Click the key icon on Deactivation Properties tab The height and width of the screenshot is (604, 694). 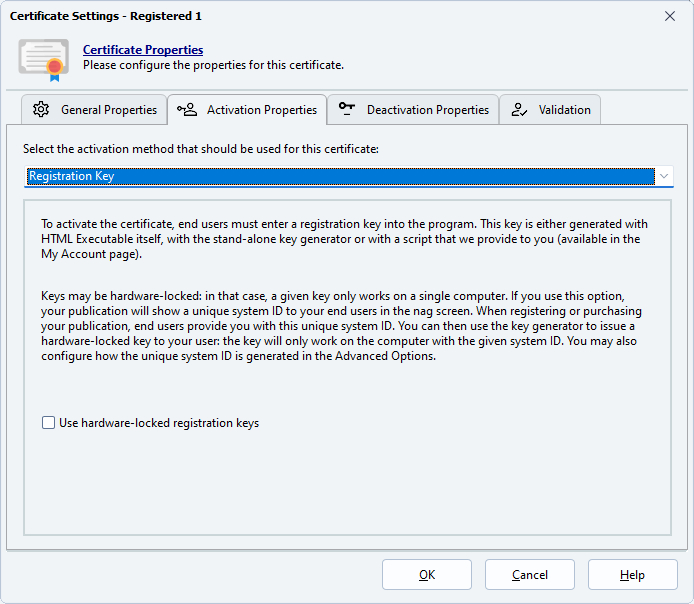pyautogui.click(x=347, y=110)
